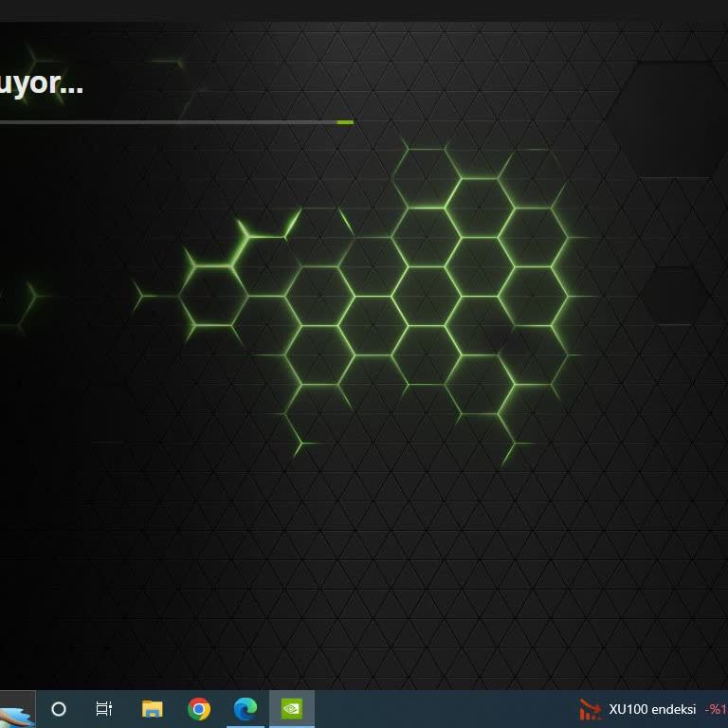Viewport: 728px width, 728px height.
Task: Open Google Chrome from taskbar
Action: [x=199, y=709]
